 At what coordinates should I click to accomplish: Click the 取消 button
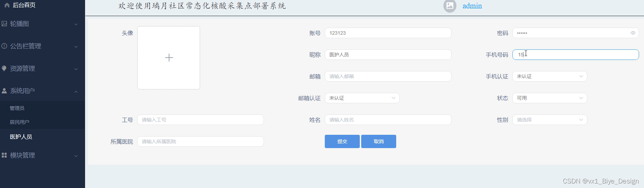379,141
